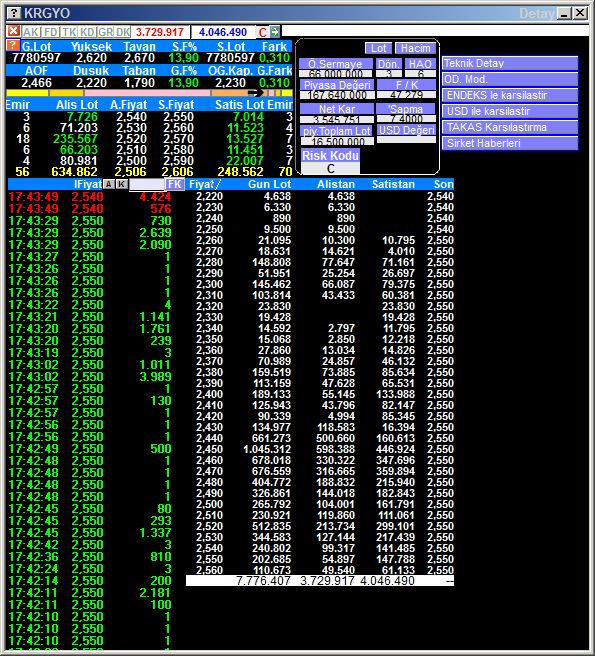
Task: Focus the empty field beside IFiyat
Action: tap(147, 184)
